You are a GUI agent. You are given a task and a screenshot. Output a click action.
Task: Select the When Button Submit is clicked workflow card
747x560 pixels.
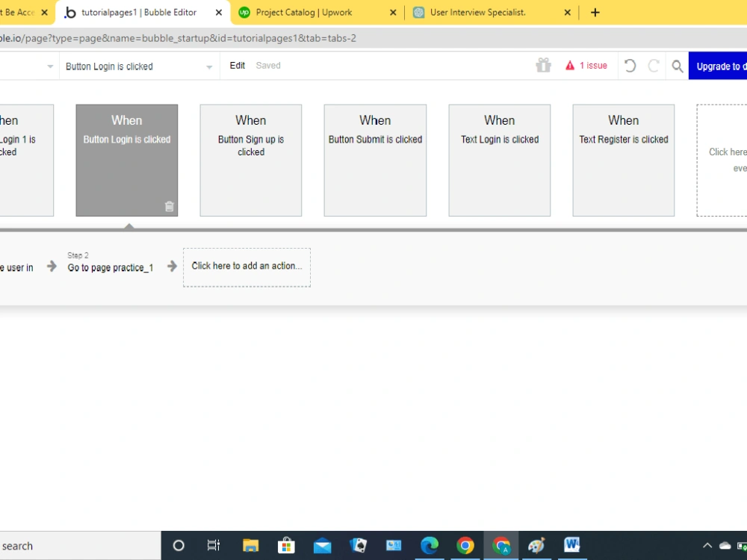pyautogui.click(x=375, y=161)
